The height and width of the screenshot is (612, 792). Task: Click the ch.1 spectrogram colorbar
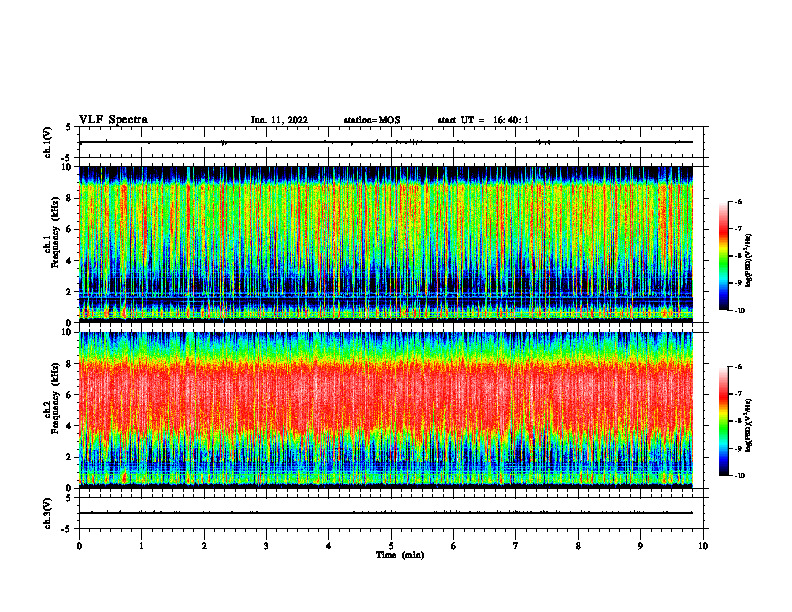723,256
